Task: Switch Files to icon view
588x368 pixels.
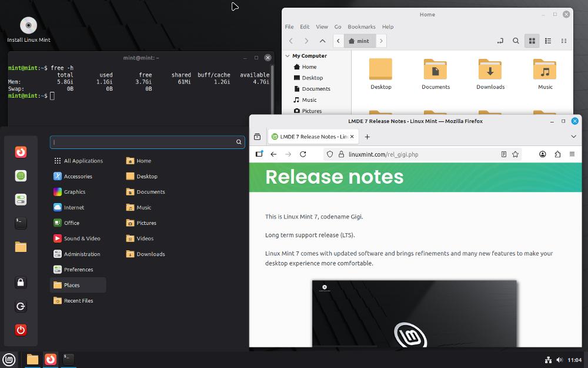Action: [532, 41]
